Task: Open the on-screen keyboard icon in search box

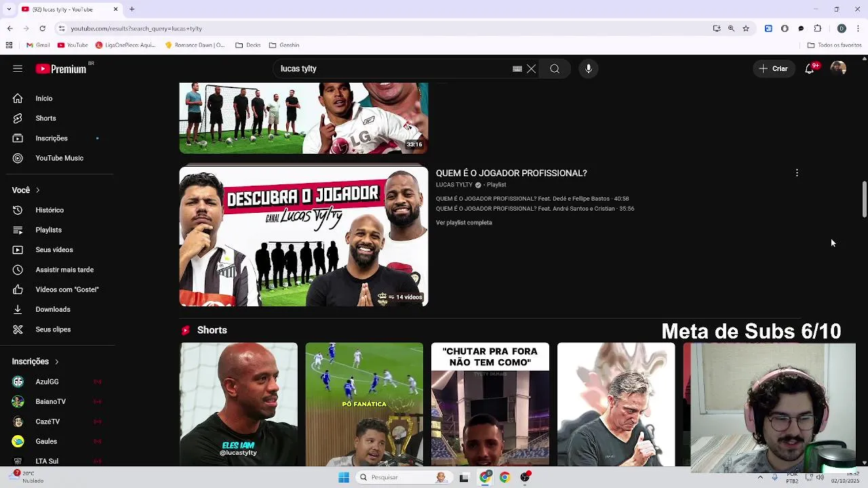Action: pos(517,68)
